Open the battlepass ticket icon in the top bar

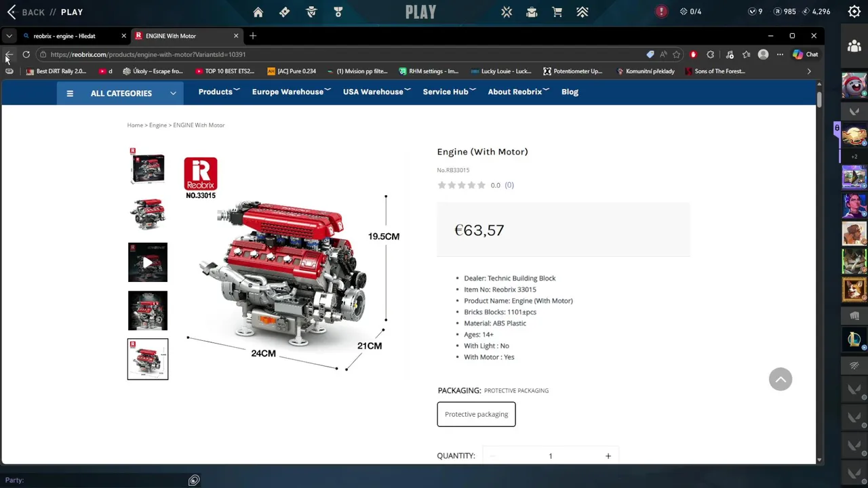[285, 12]
